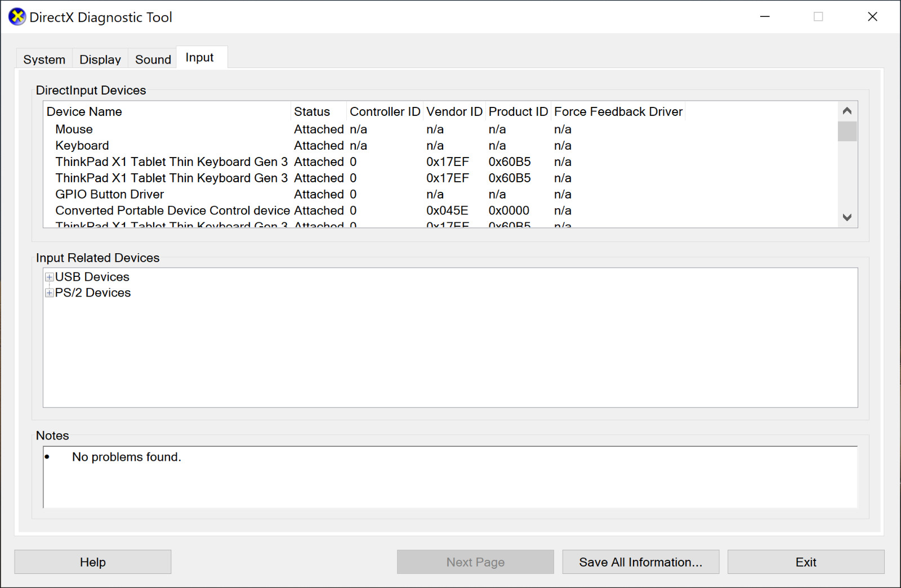This screenshot has height=588, width=901.
Task: Select PS/2 Devices tree label
Action: pos(93,293)
